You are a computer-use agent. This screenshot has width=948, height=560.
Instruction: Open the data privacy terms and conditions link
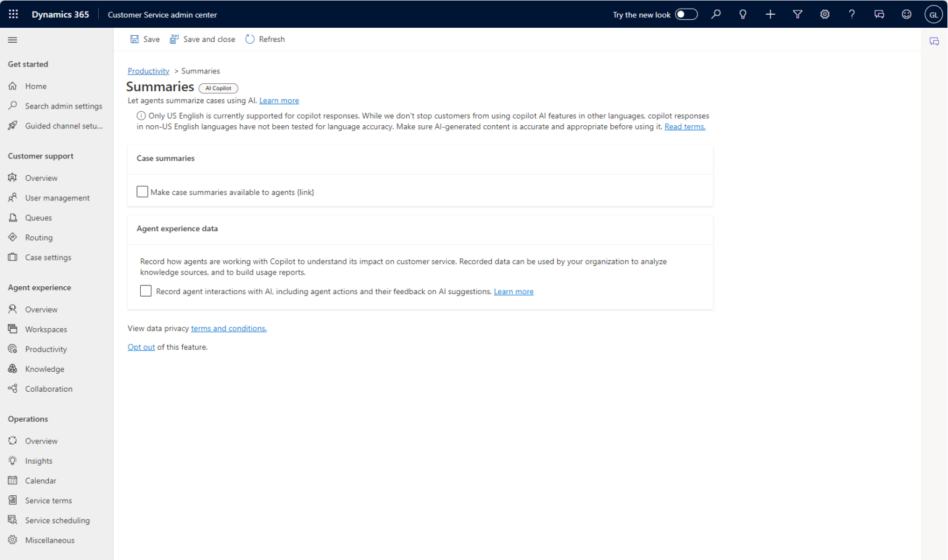pyautogui.click(x=228, y=328)
